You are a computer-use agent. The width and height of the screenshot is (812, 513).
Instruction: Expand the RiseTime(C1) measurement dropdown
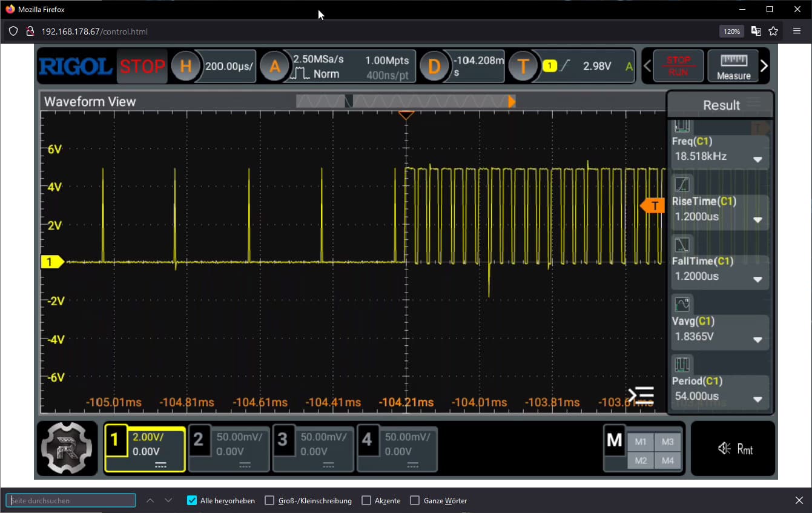pos(757,220)
